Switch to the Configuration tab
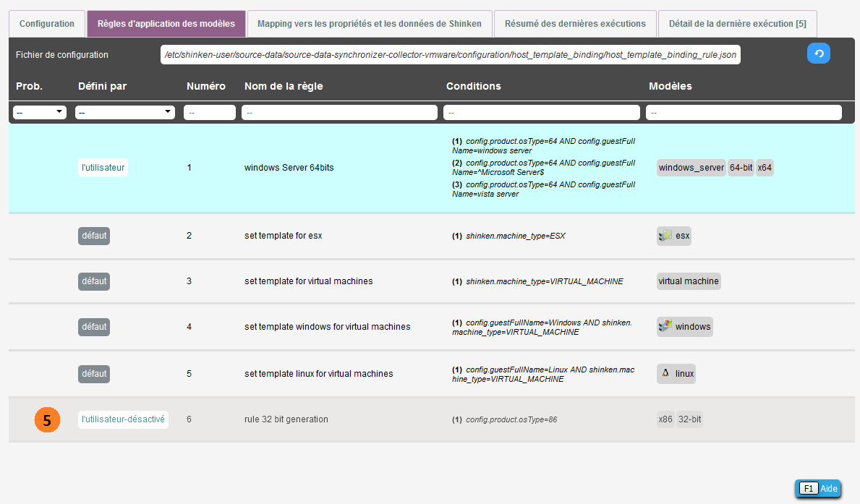This screenshot has height=504, width=860. (47, 24)
